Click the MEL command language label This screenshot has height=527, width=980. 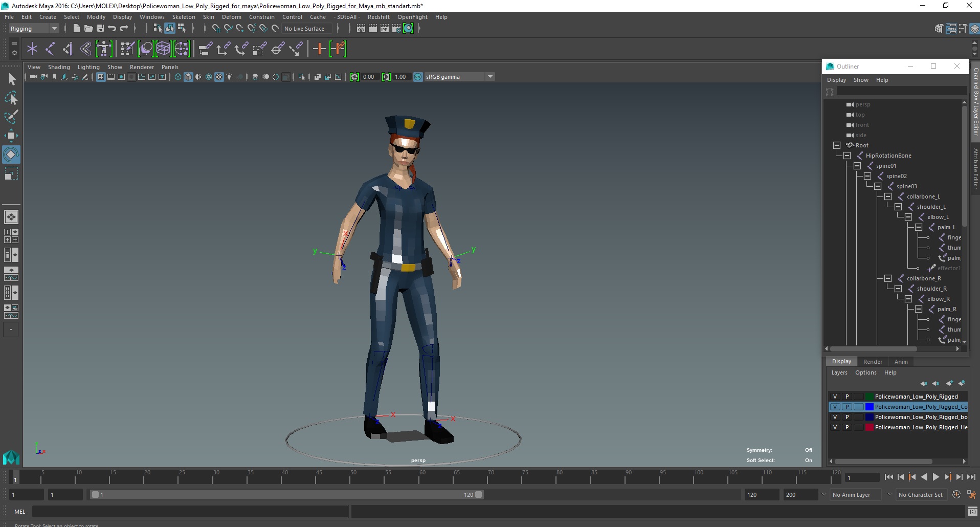tap(19, 512)
